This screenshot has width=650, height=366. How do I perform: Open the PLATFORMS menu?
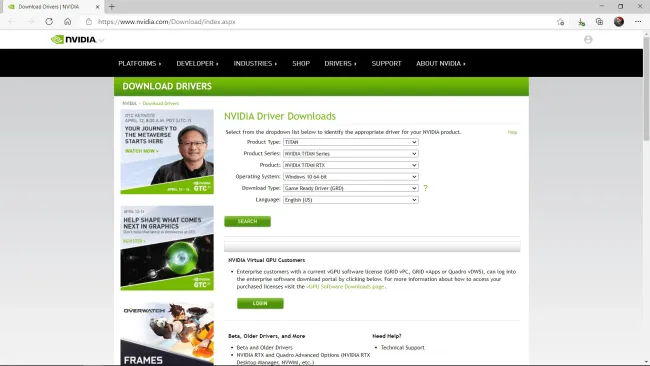(140, 63)
